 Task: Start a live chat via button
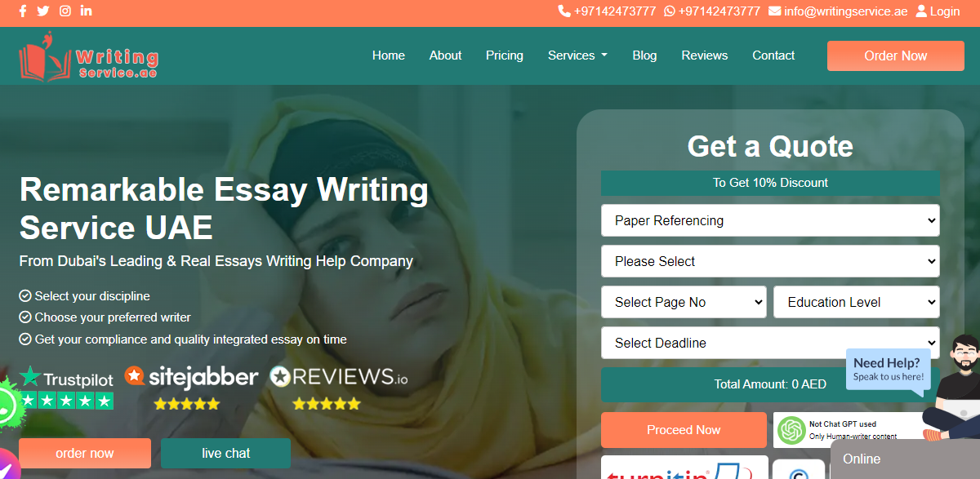point(225,453)
